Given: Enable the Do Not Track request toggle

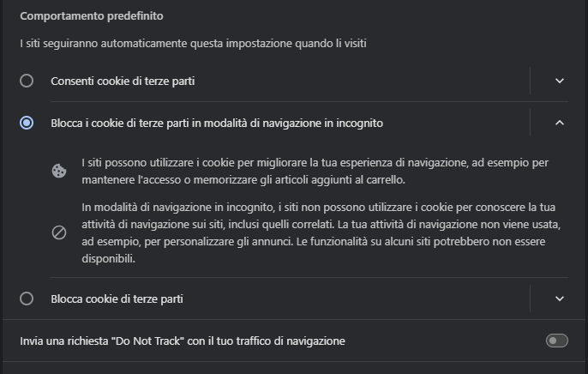Looking at the screenshot, I should click(x=557, y=341).
